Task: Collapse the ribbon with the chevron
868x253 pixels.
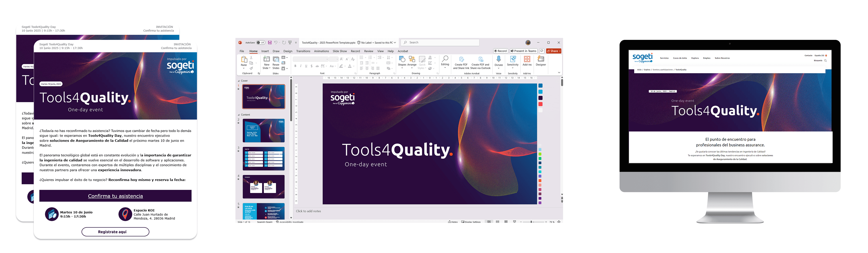Action: click(559, 73)
